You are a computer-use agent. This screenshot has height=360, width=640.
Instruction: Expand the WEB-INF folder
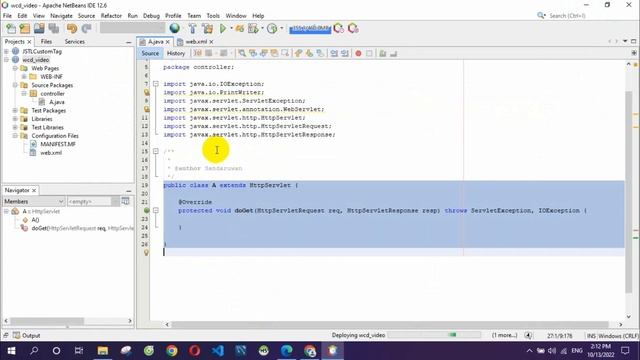[x=24, y=77]
